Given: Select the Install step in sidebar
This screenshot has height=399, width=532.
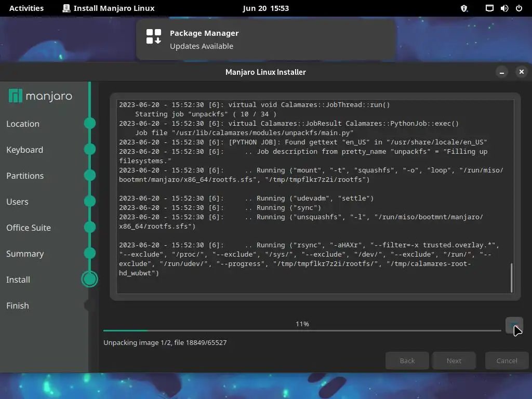Looking at the screenshot, I should (18, 280).
